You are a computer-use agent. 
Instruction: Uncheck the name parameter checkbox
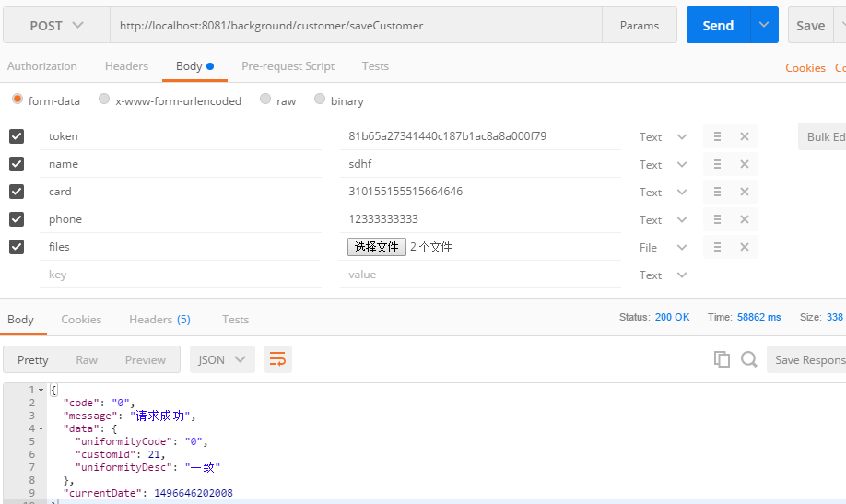point(17,164)
